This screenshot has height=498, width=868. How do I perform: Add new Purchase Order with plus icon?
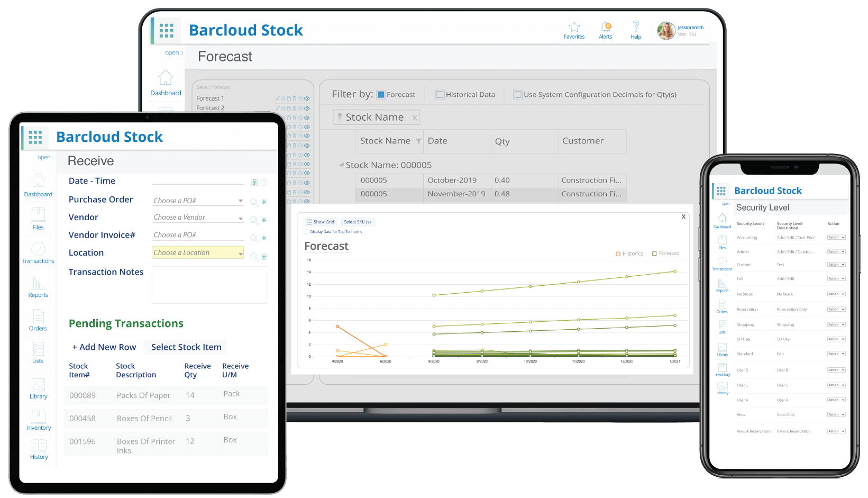264,202
